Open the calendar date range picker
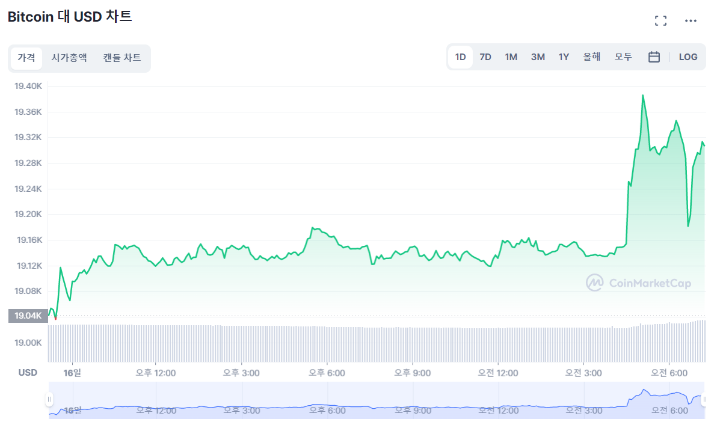 (654, 57)
